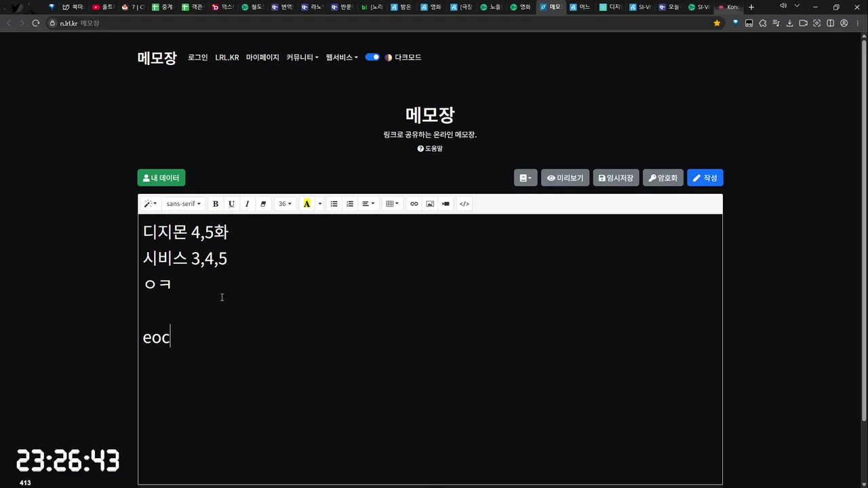868x488 pixels.
Task: Click the 메모장 site logo in navbar
Action: [x=157, y=58]
